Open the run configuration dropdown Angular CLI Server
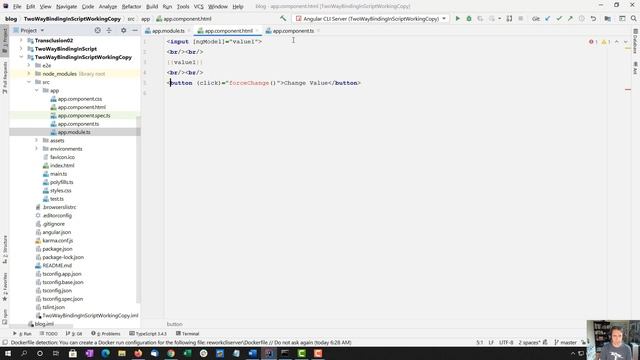The image size is (640, 360). 371,19
